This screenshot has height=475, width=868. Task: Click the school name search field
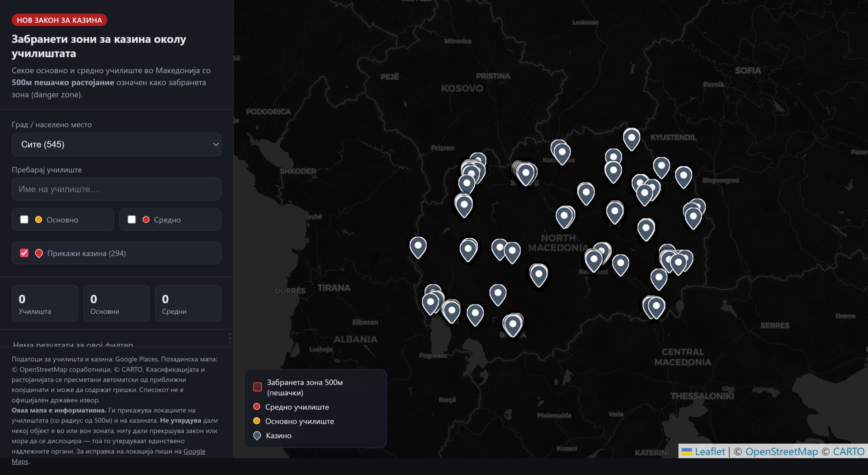tap(117, 189)
